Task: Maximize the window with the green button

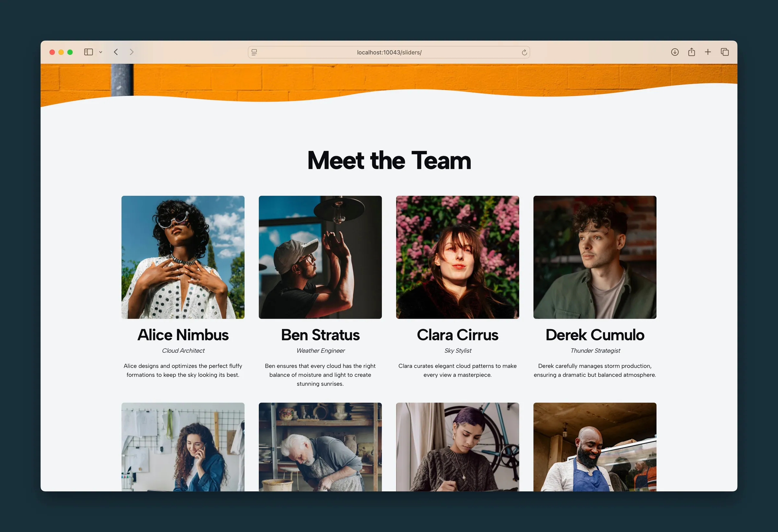Action: tap(70, 52)
